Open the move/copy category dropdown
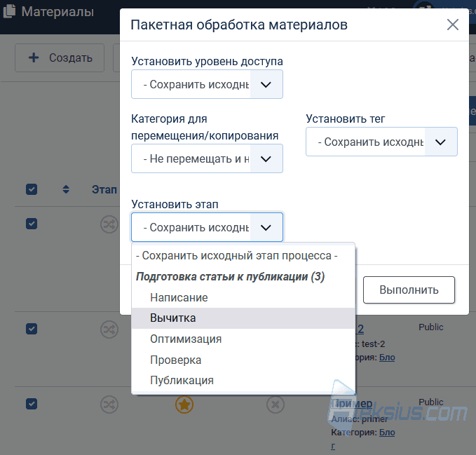The height and width of the screenshot is (455, 476). (207, 158)
